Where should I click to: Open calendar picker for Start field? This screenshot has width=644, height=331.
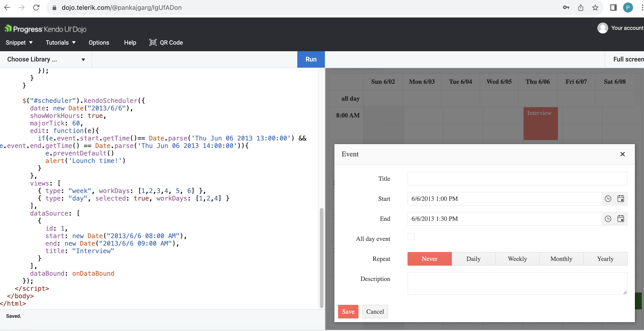click(x=621, y=199)
